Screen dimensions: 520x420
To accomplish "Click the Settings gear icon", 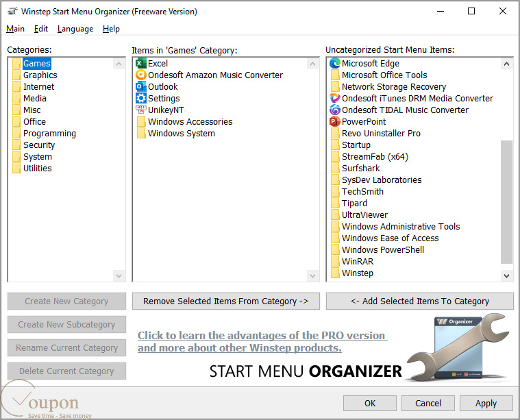I will pyautogui.click(x=141, y=98).
